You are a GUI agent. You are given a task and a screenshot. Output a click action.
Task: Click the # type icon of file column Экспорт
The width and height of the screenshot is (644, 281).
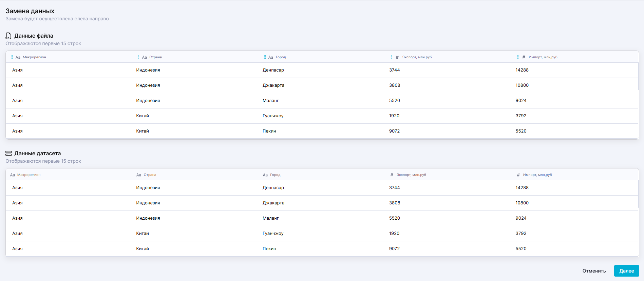(397, 57)
